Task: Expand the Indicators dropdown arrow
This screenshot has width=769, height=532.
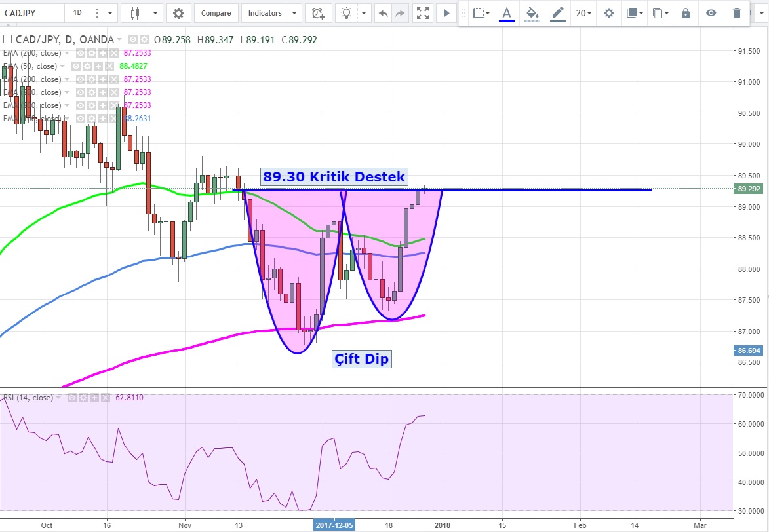Action: tap(294, 13)
